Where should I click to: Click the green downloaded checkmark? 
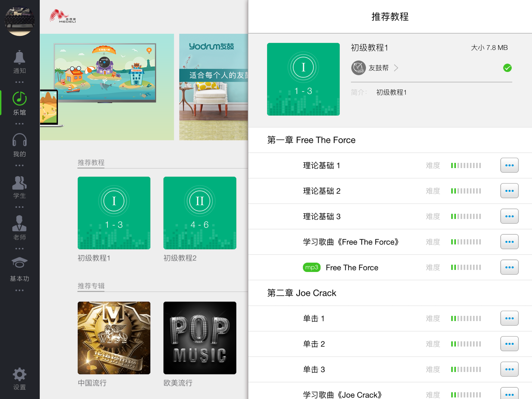click(507, 68)
